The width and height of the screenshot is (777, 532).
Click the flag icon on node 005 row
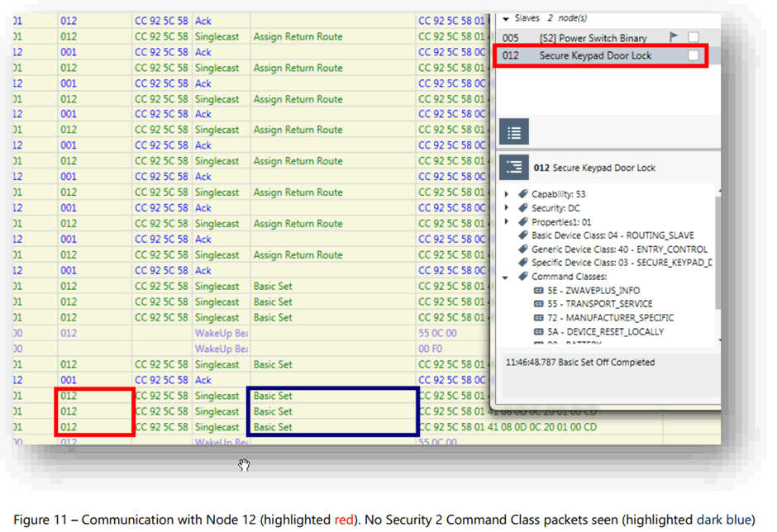(x=674, y=37)
